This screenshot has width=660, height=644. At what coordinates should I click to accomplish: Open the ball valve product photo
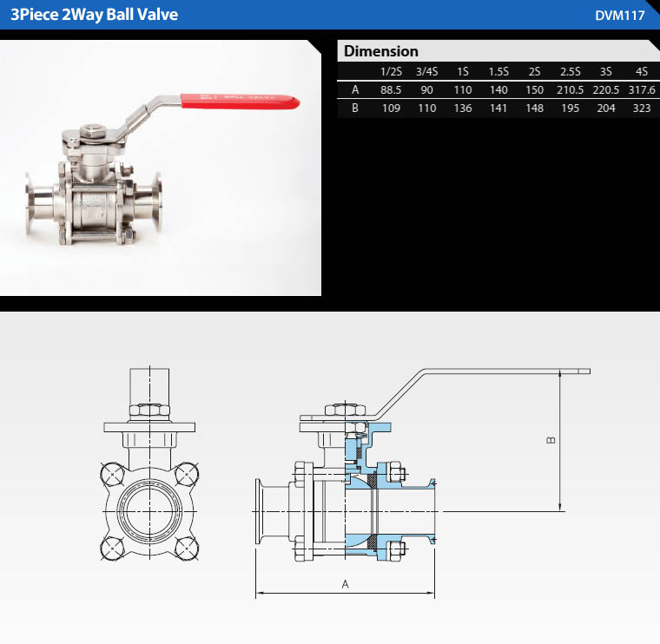(161, 168)
